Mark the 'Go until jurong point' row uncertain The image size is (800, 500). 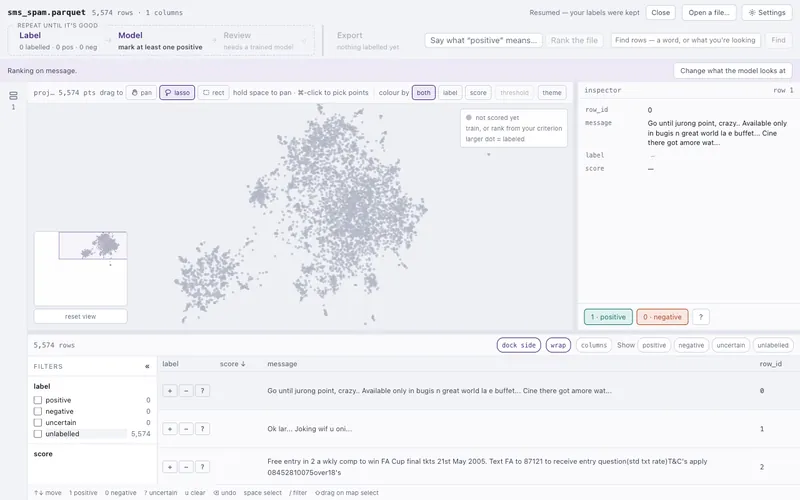[203, 391]
